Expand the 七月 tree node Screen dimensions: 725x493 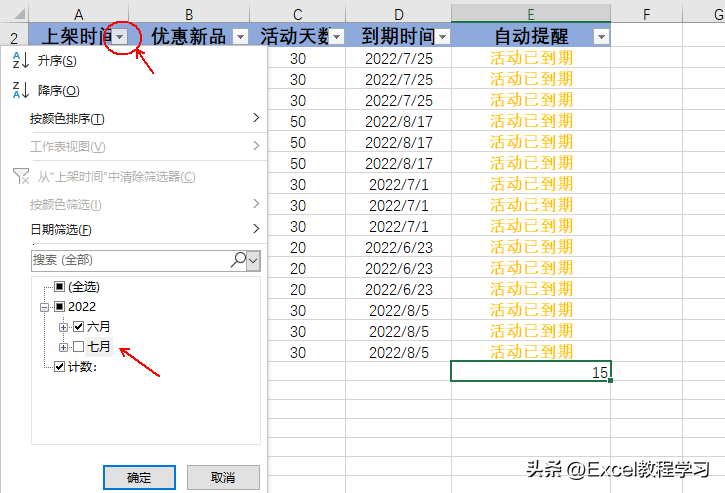(63, 347)
